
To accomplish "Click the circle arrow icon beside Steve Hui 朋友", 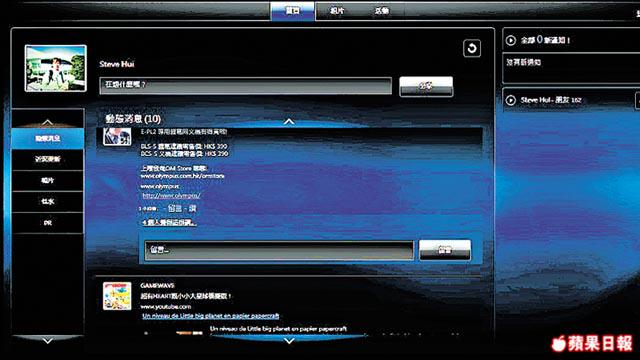I will 511,100.
